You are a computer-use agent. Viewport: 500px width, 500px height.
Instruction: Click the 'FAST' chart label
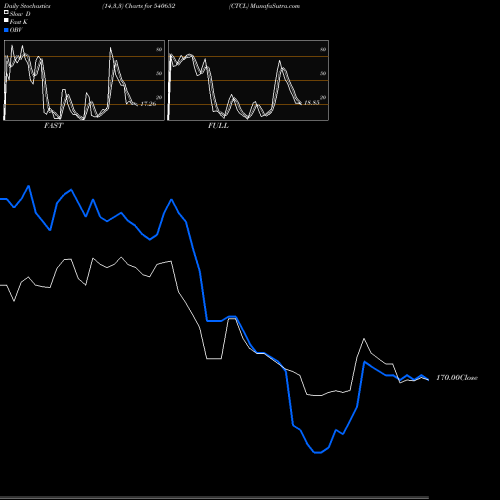click(54, 126)
